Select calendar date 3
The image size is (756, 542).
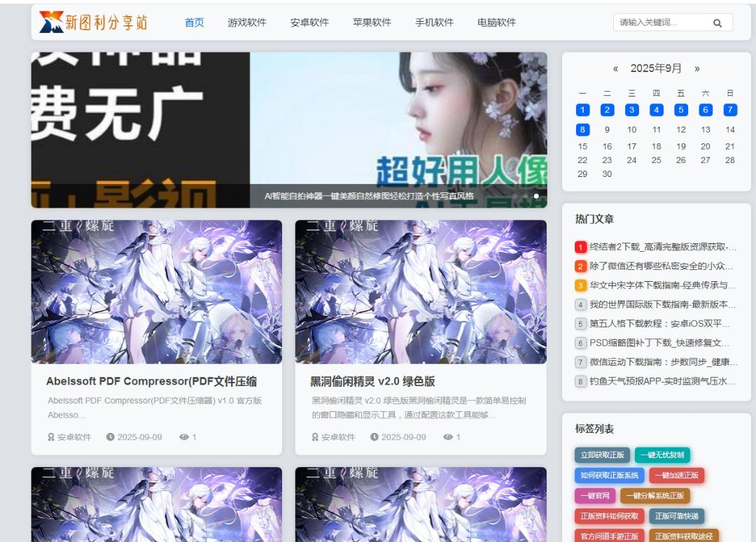click(631, 110)
